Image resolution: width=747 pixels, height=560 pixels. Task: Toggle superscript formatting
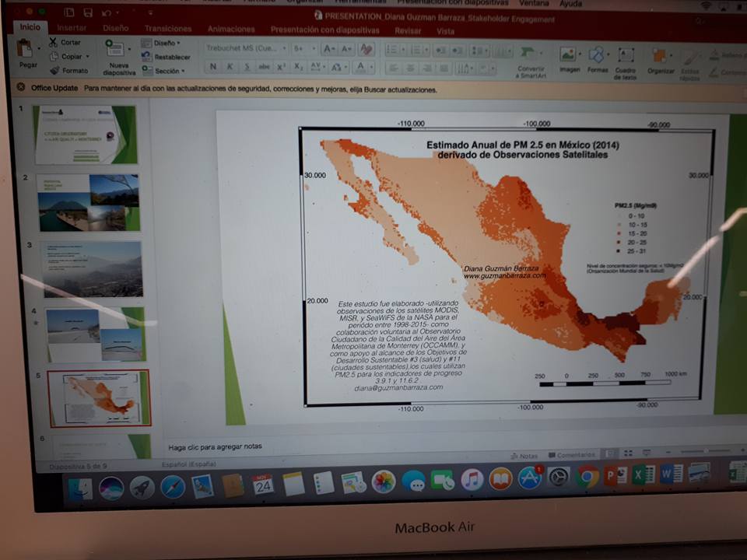[x=281, y=67]
